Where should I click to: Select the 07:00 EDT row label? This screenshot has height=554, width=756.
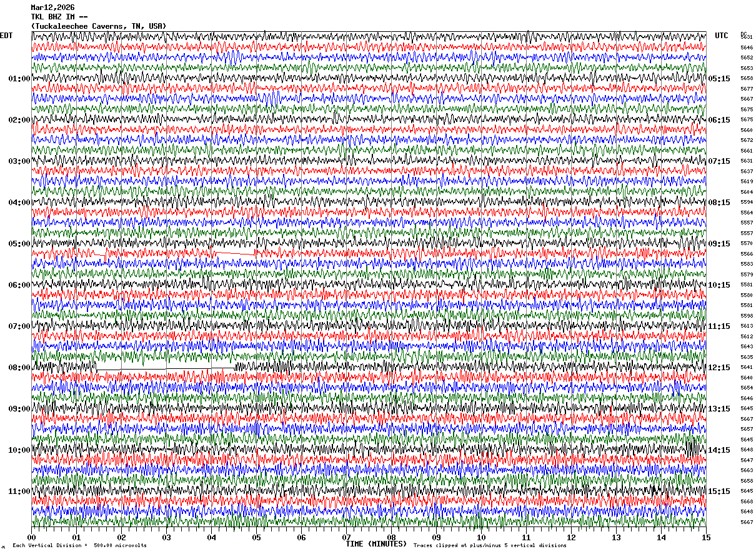(x=19, y=326)
